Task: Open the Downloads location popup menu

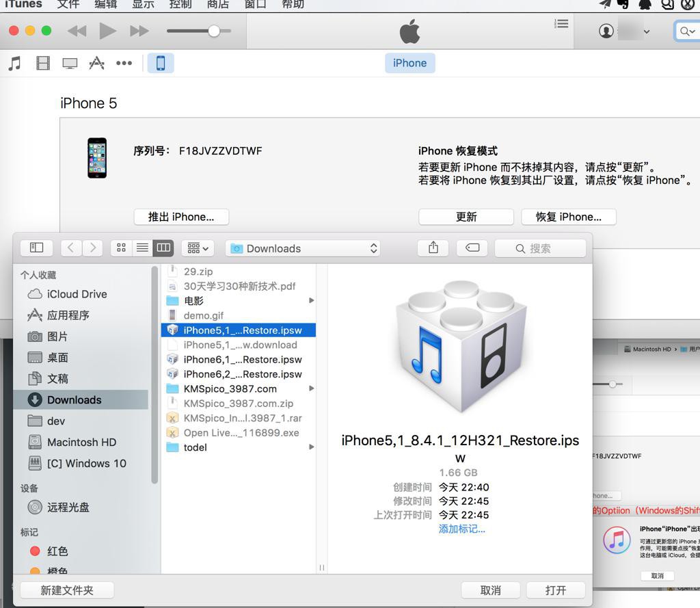Action: point(303,248)
